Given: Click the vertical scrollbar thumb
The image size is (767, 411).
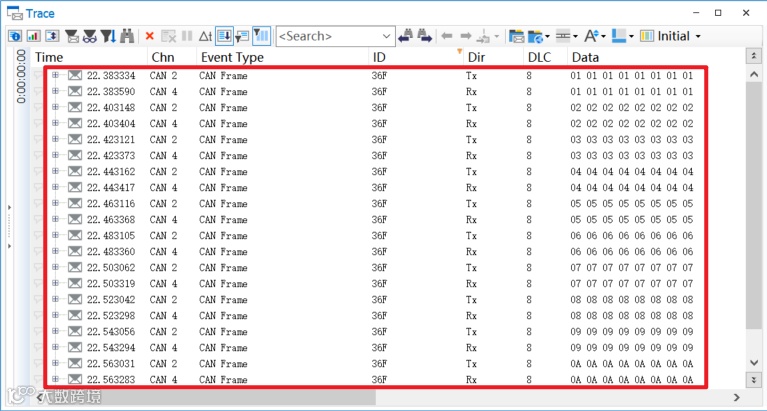Looking at the screenshot, I should [753, 206].
